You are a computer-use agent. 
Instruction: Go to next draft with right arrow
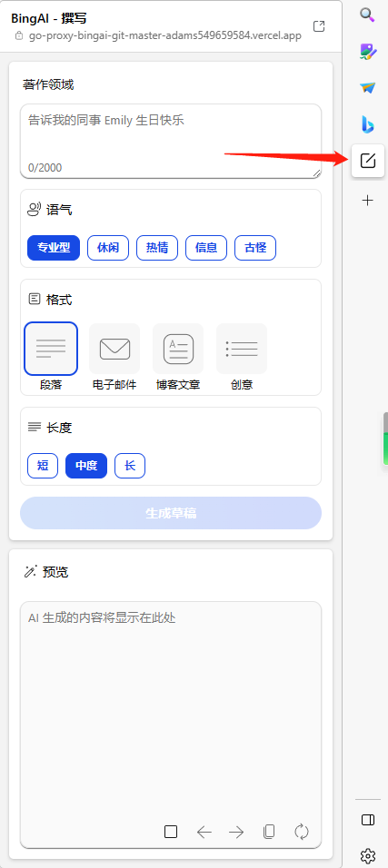coord(236,832)
